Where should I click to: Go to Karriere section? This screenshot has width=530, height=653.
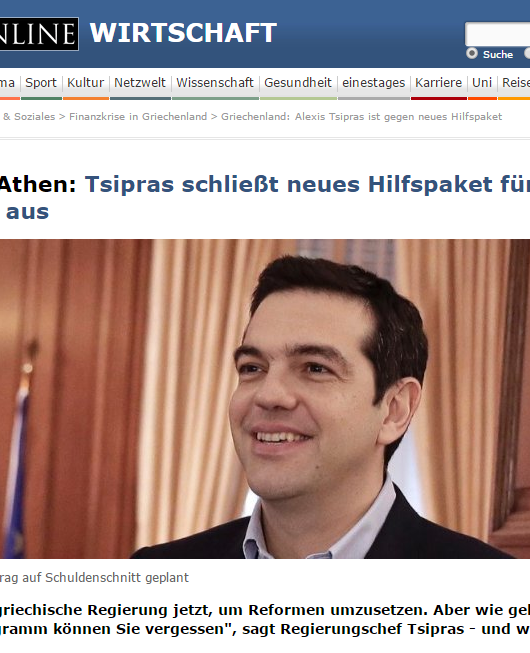click(x=438, y=82)
